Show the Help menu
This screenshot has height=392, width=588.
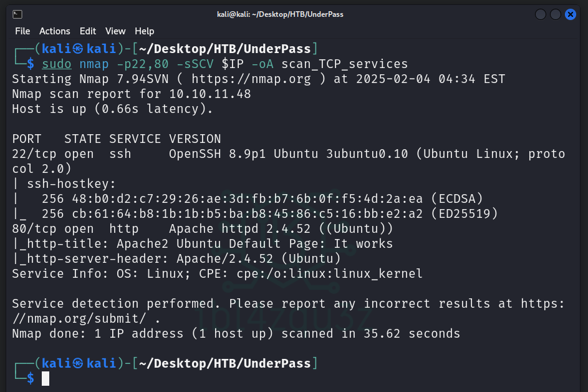(x=144, y=31)
